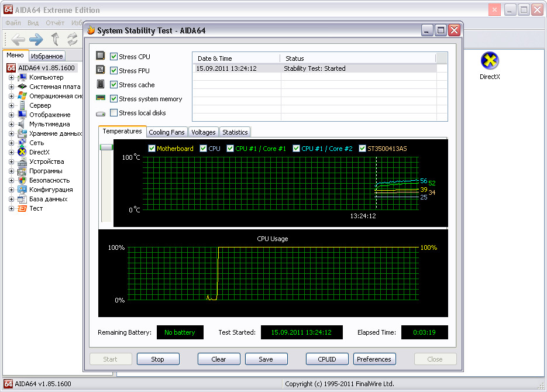The height and width of the screenshot is (392, 547).
Task: Click the Stress cache chip icon
Action: click(101, 84)
